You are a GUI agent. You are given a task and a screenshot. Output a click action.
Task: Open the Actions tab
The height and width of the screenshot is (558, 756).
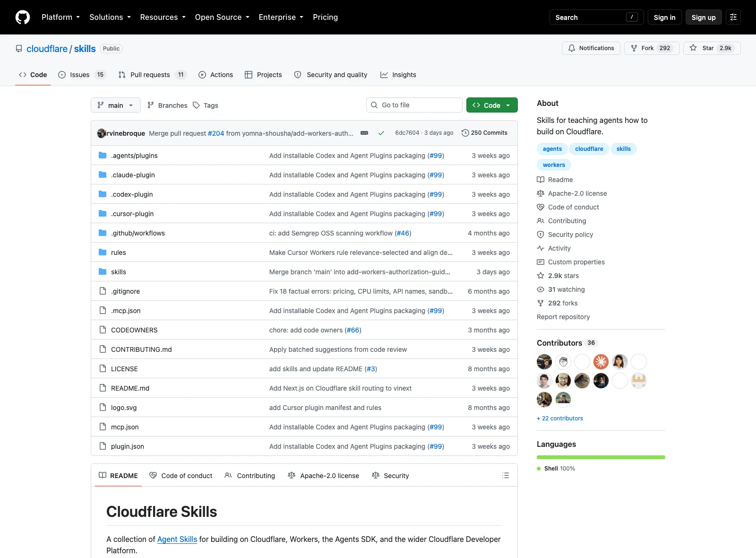[x=216, y=75]
